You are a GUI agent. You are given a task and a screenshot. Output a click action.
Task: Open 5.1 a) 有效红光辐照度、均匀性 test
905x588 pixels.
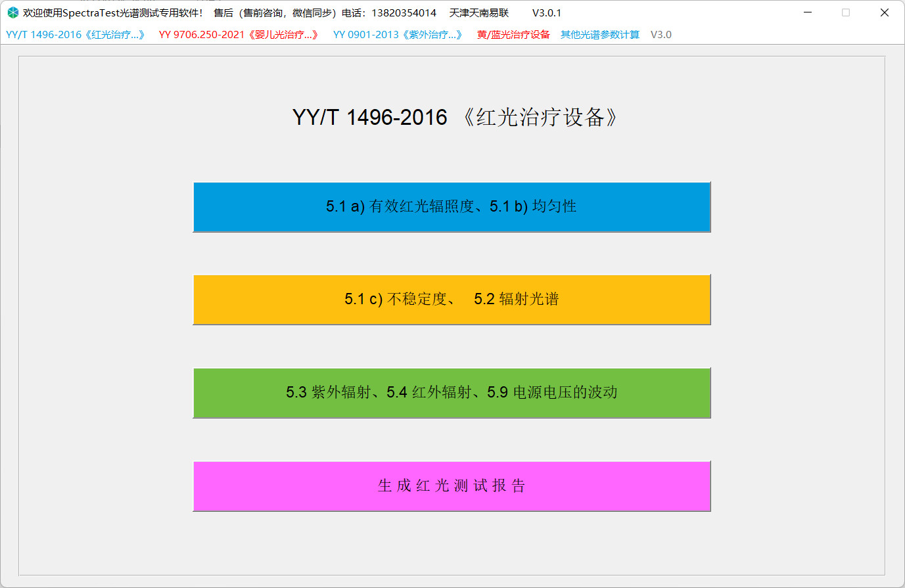coord(452,207)
